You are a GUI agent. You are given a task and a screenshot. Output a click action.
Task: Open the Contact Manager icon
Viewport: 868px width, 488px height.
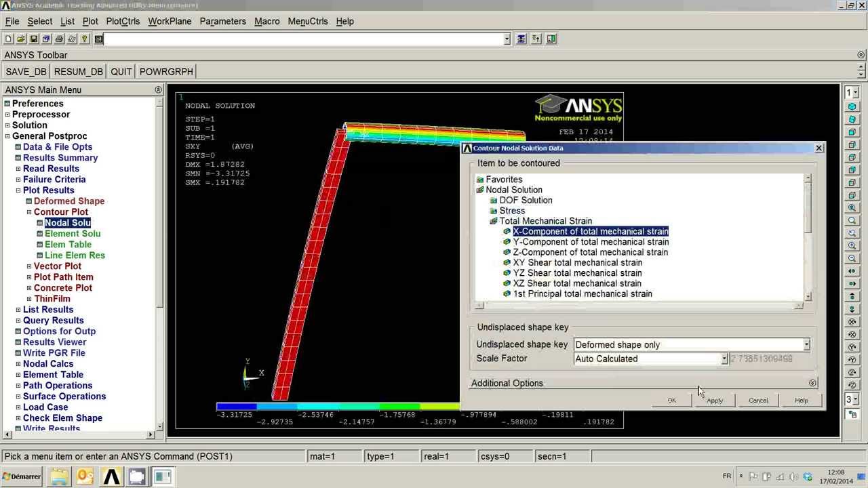pos(551,39)
